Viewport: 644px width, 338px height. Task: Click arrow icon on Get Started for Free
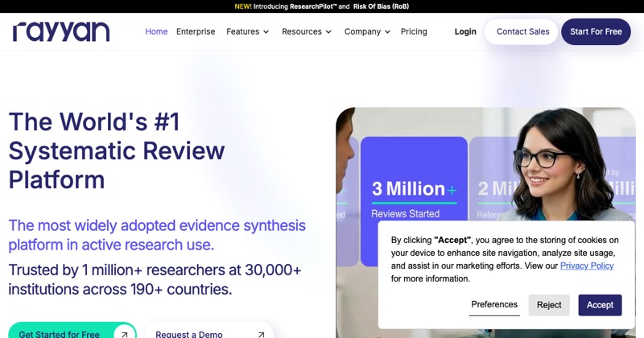125,334
